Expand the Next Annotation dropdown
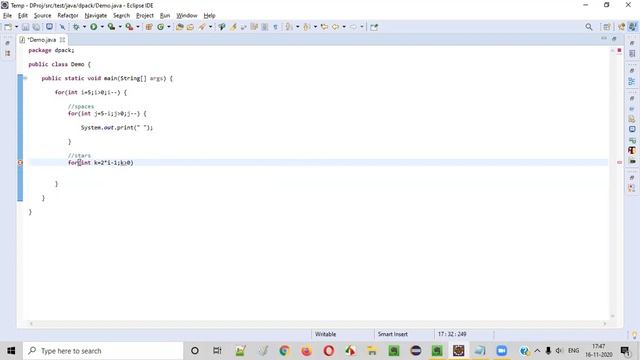Viewport: 640px width, 360px height. [x=297, y=27]
